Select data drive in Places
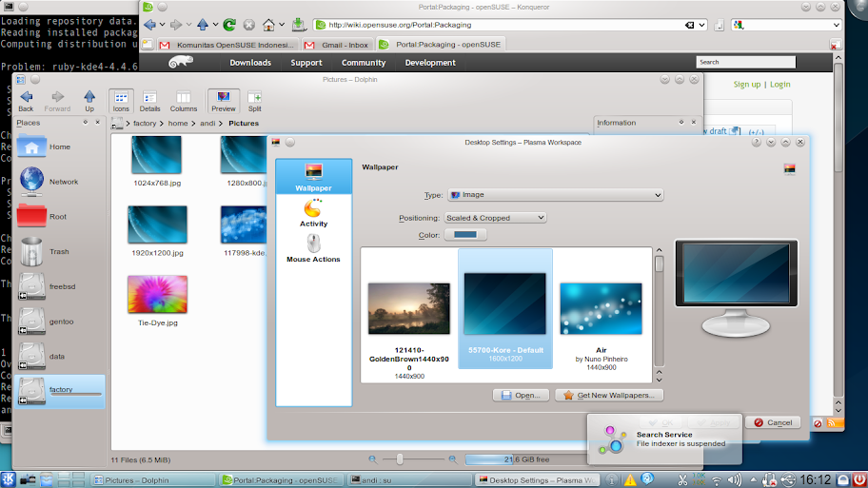Image resolution: width=868 pixels, height=488 pixels. pos(59,357)
